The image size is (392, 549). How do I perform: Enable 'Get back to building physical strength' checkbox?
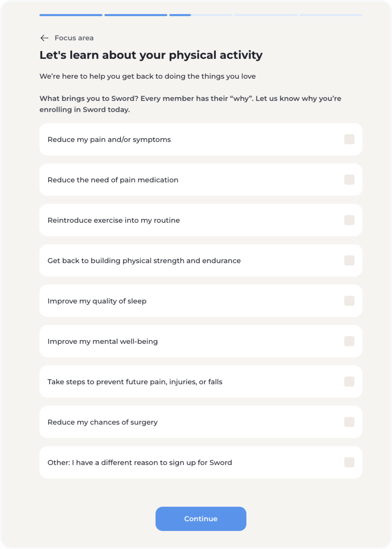point(349,260)
